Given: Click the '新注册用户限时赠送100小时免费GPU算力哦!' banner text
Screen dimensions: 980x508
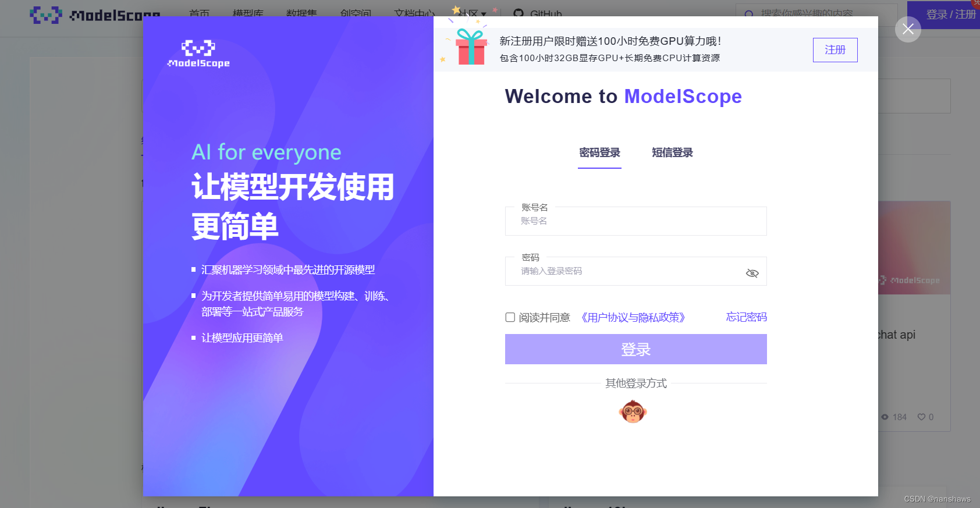Looking at the screenshot, I should click(610, 41).
